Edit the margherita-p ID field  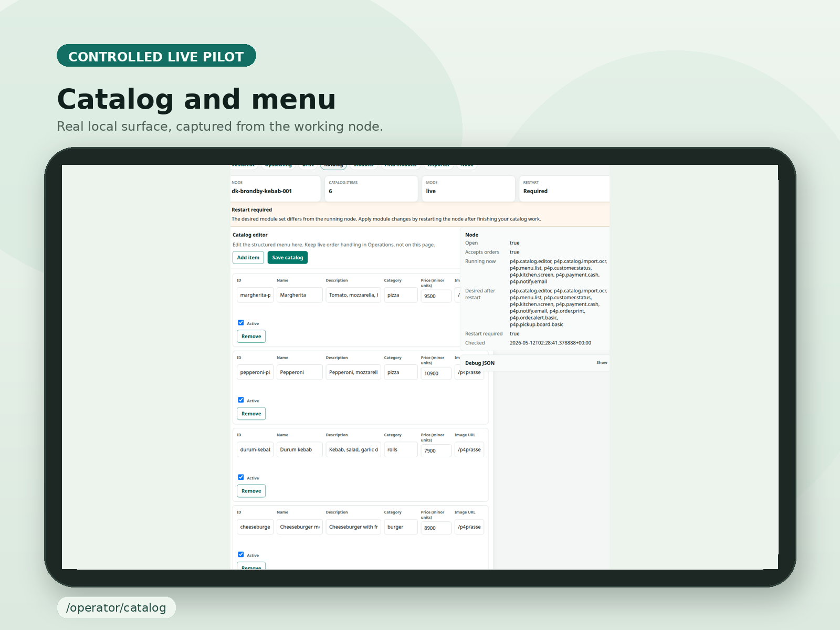click(255, 295)
